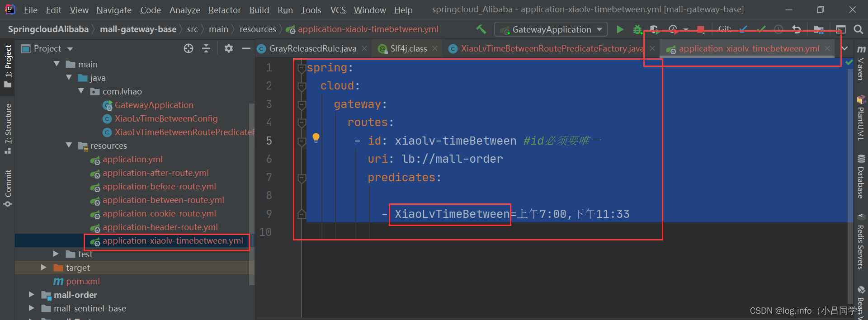This screenshot has width=868, height=320.
Task: Click the resources breadcrumb
Action: coord(258,29)
